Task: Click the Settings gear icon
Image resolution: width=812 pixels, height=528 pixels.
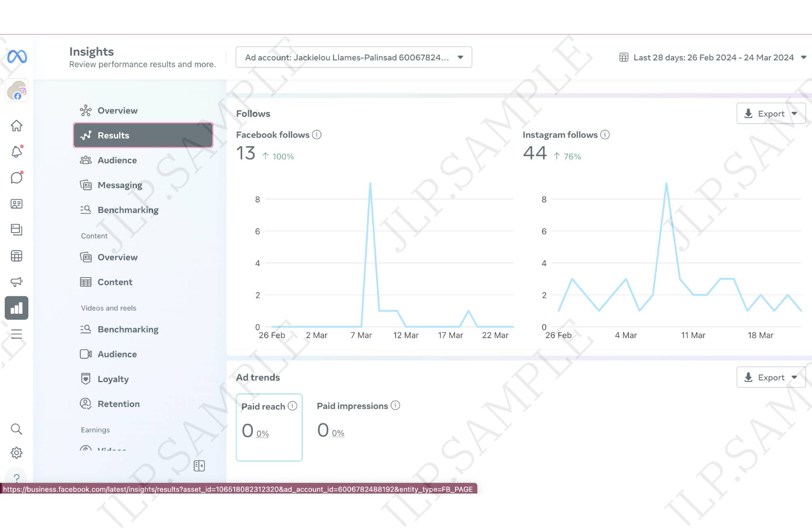Action: click(x=16, y=453)
